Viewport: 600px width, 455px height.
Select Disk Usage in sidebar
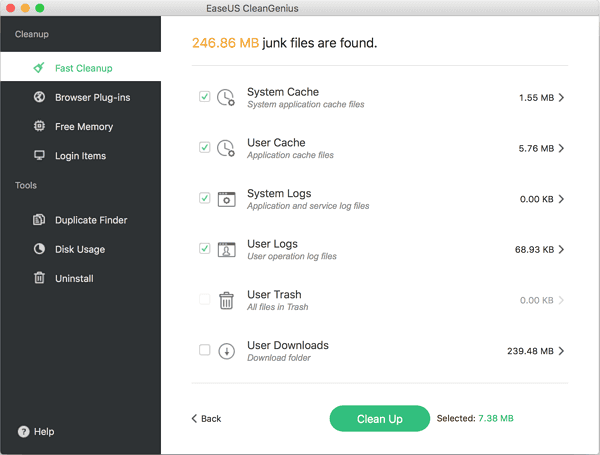point(79,249)
